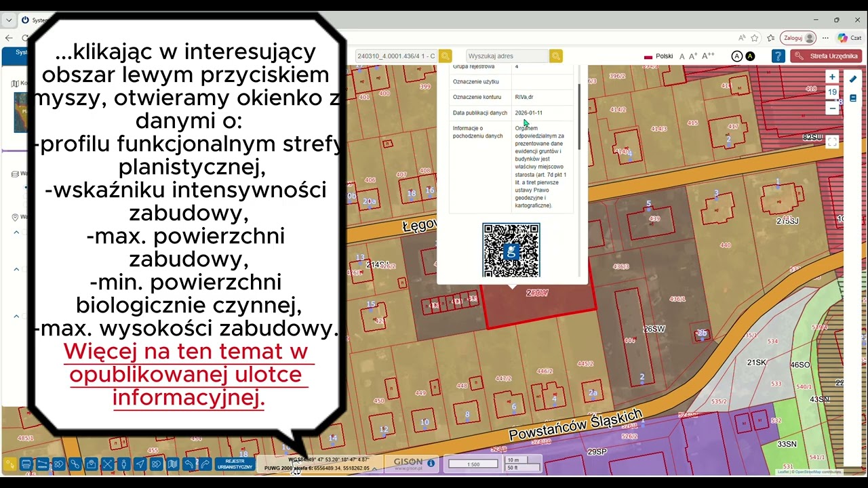Enable black high-contrast A mode
Screen dimensions: 868x488
(x=750, y=56)
